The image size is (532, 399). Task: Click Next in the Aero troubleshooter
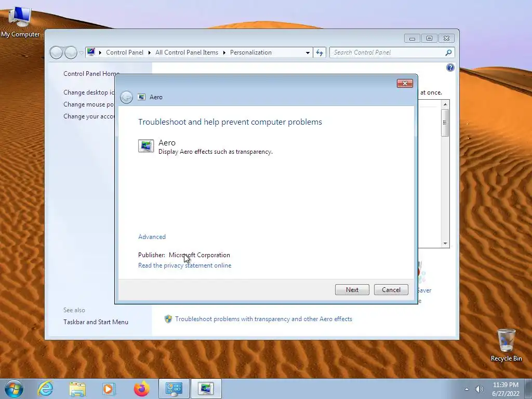coord(352,290)
